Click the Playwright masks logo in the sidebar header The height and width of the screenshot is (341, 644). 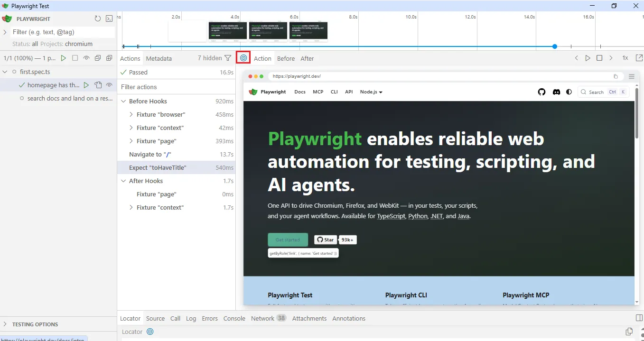pos(7,19)
